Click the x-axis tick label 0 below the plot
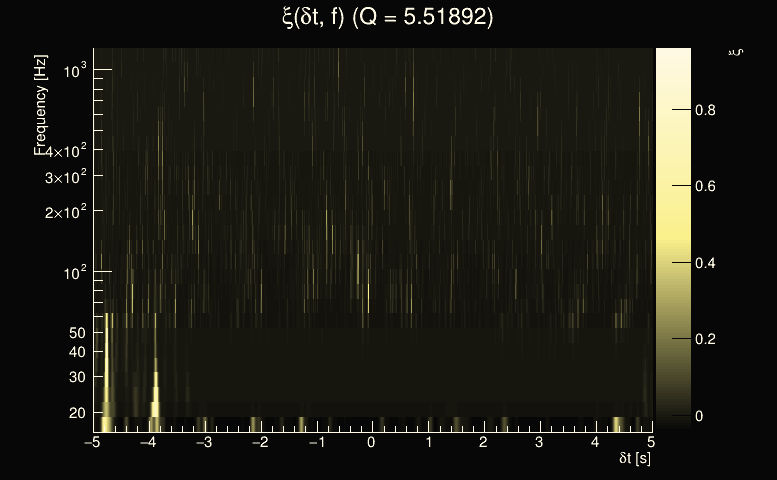Viewport: 777px width, 480px height. (373, 442)
